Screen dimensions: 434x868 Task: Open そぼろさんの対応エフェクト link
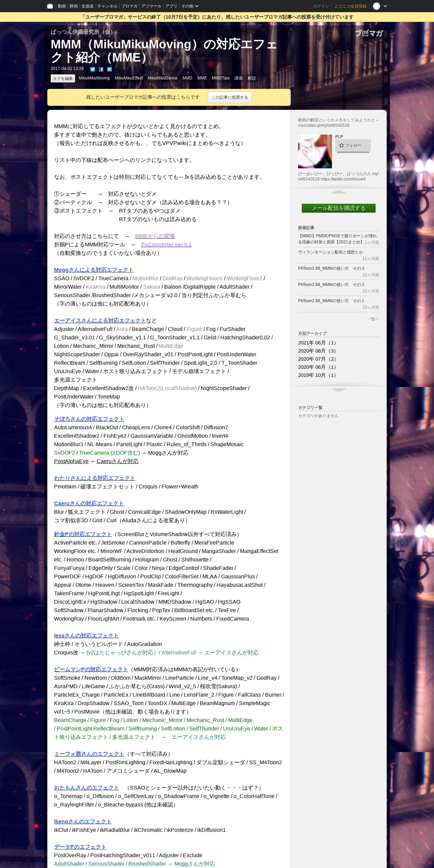pos(89,419)
